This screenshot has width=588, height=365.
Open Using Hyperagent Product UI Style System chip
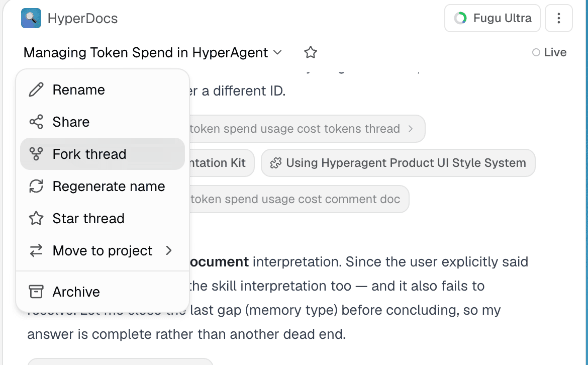click(398, 163)
